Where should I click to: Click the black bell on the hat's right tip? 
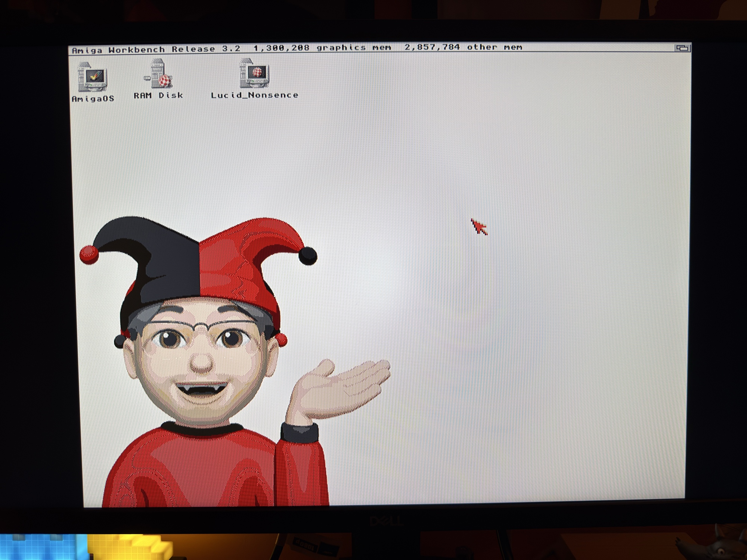click(308, 256)
